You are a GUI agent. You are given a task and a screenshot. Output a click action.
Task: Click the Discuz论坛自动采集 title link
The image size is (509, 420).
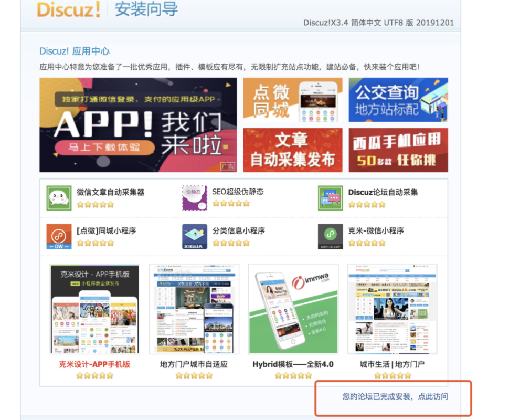(383, 192)
